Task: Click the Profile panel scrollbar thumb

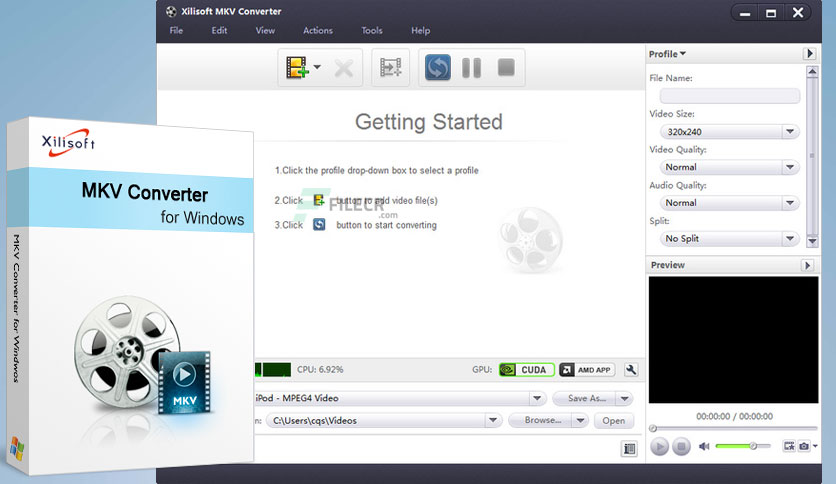Action: [x=812, y=156]
